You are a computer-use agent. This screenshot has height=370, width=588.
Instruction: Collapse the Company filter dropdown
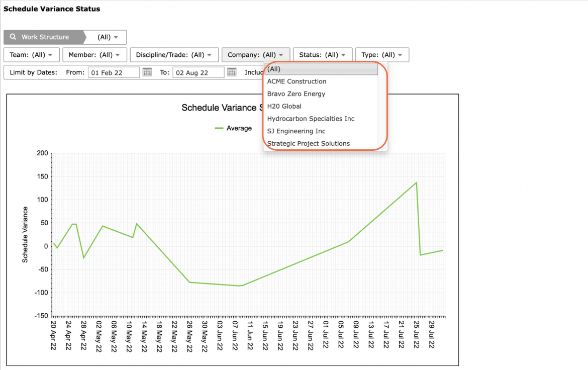pyautogui.click(x=256, y=55)
